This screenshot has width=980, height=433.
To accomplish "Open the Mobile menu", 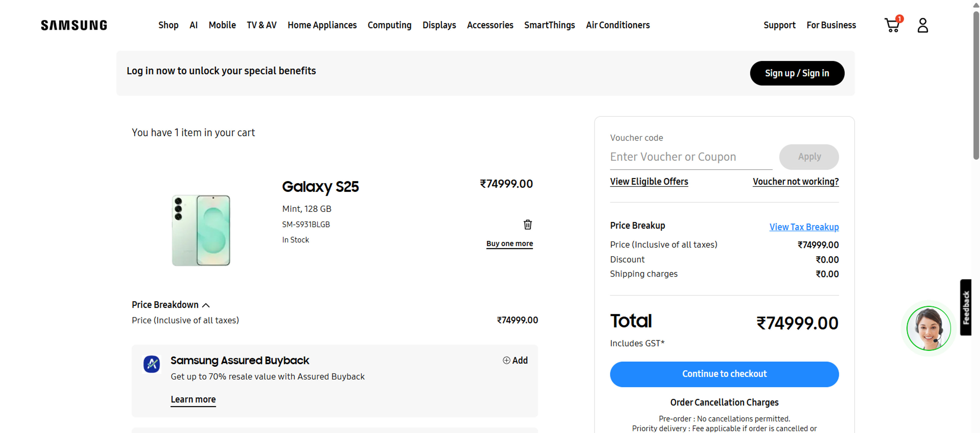I will 222,25.
